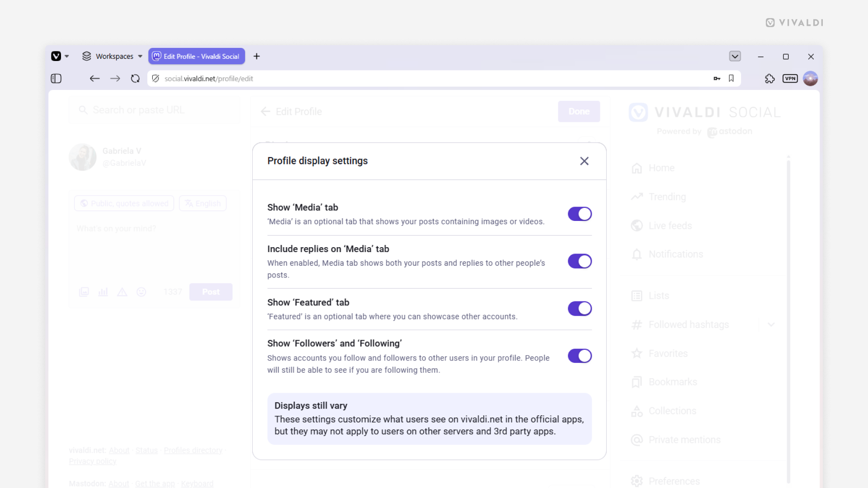
Task: Click the address bar URL
Action: coord(209,79)
